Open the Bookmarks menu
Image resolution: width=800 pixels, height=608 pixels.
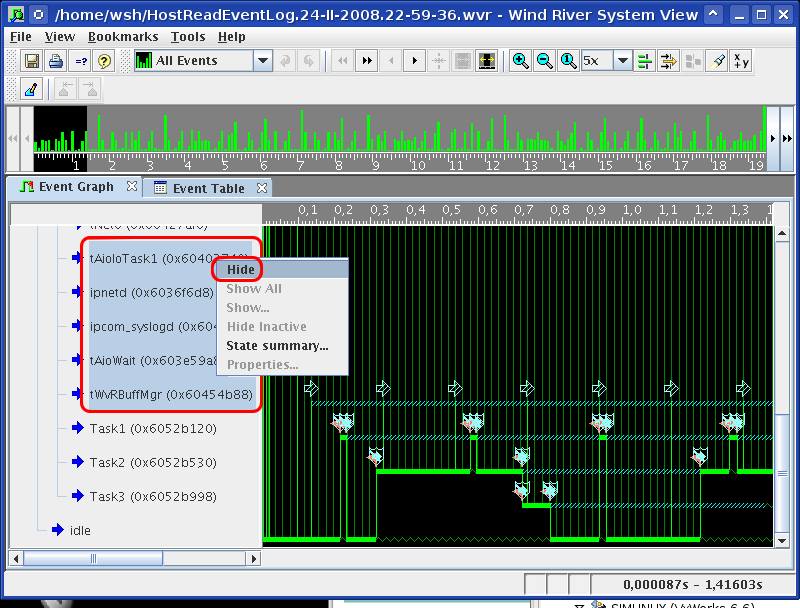123,37
